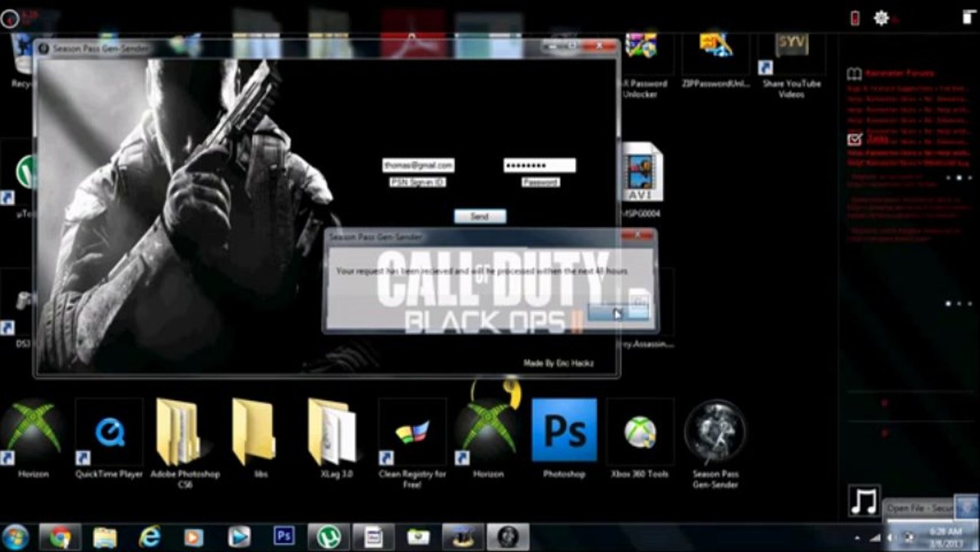Click the Rainmeter Forums book icon
Viewport: 980px width, 552px height.
click(854, 74)
